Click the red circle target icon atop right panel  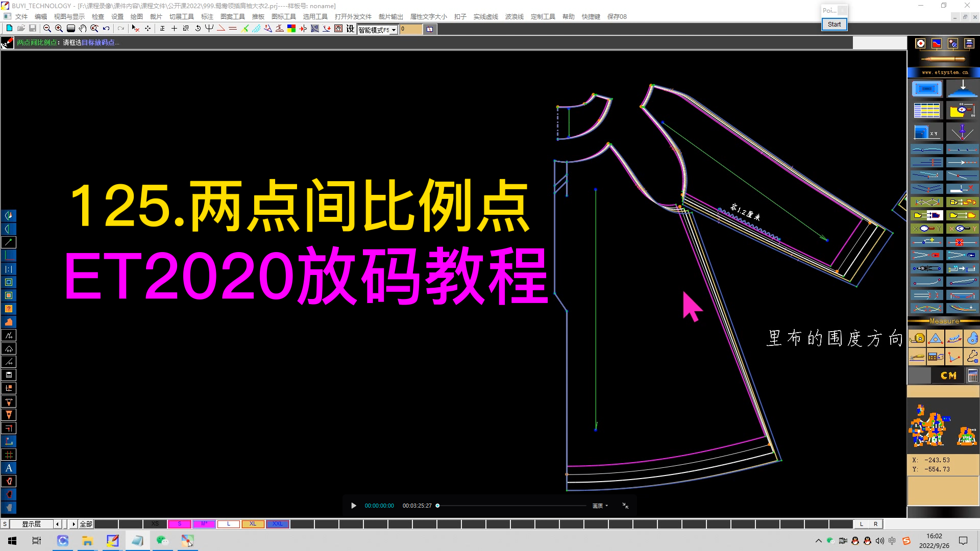pos(920,43)
